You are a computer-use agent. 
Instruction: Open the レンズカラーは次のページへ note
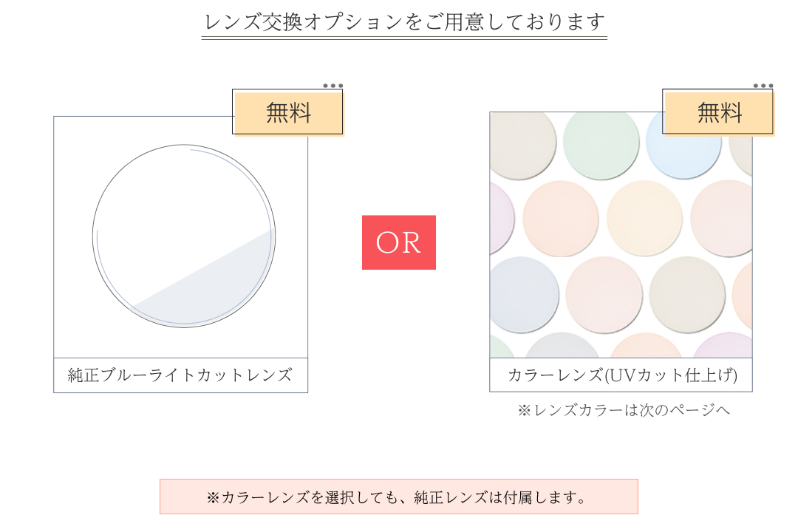tap(624, 410)
